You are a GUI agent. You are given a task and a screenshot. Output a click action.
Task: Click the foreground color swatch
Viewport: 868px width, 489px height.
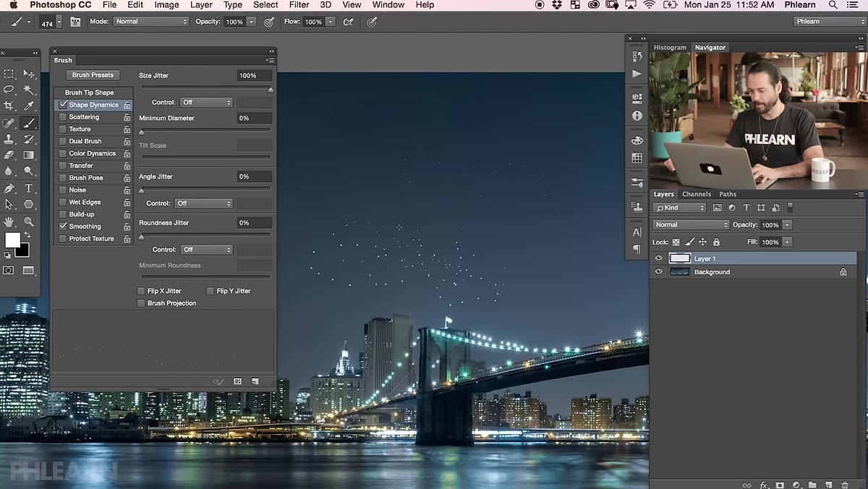click(x=12, y=239)
